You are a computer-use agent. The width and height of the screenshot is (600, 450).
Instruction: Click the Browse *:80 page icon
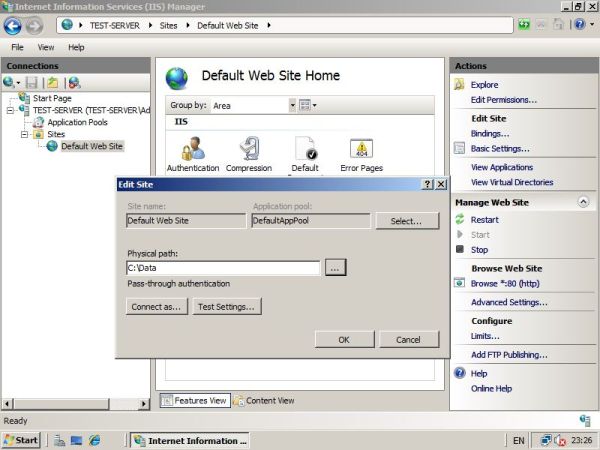pyautogui.click(x=459, y=283)
